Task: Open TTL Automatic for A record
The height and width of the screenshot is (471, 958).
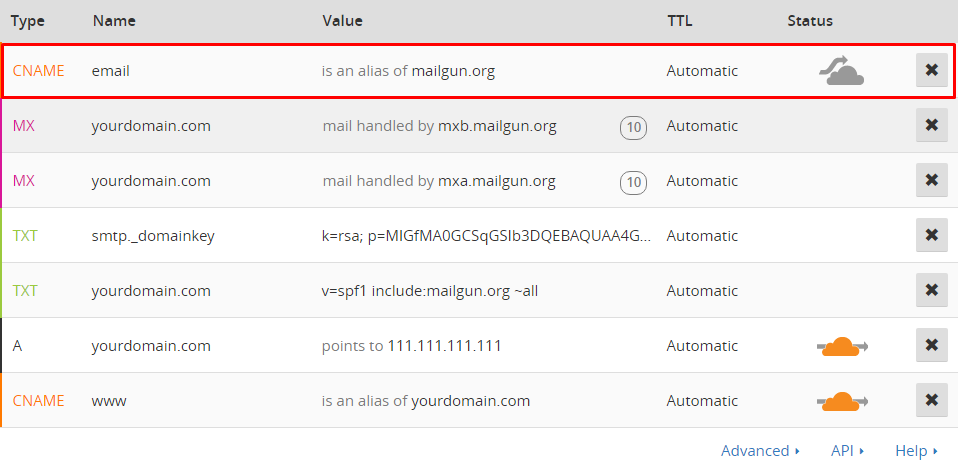Action: pos(702,346)
